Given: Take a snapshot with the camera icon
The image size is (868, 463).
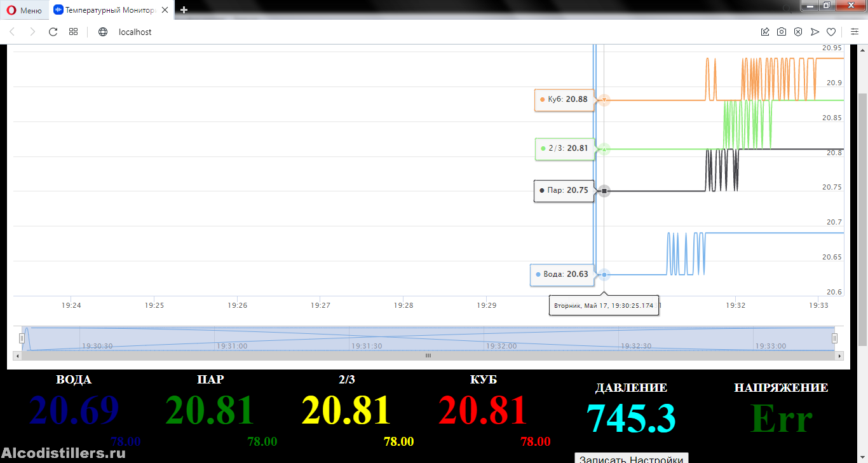Looking at the screenshot, I should tap(782, 32).
